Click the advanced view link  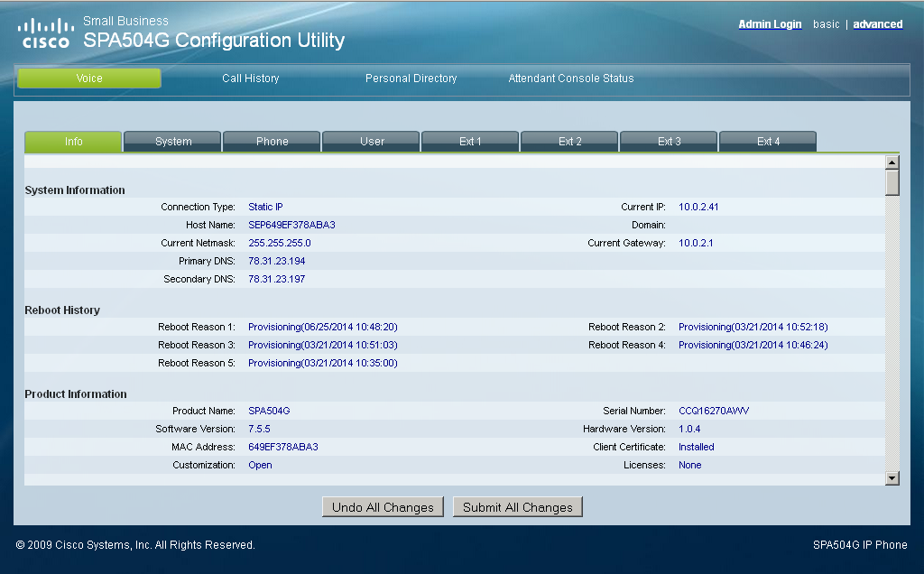point(877,24)
